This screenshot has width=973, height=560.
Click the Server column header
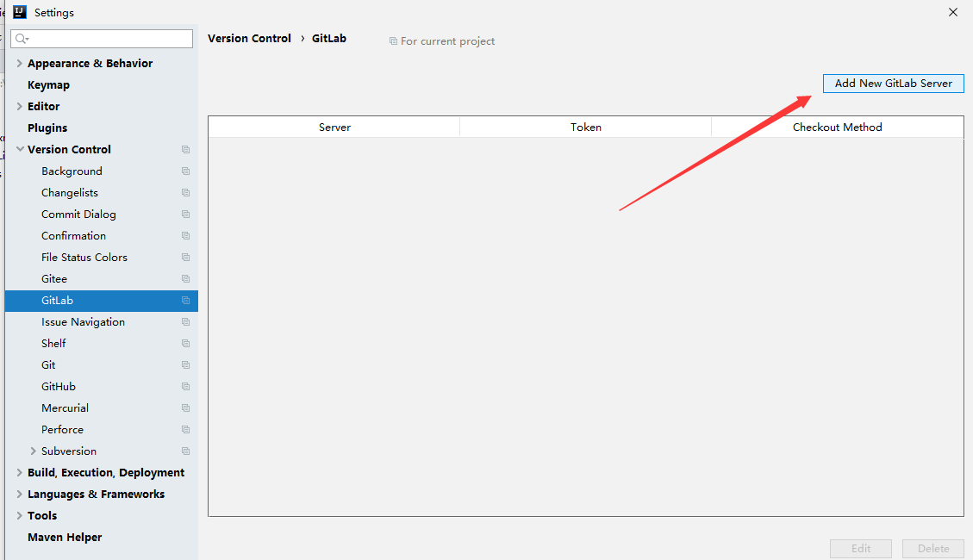tap(334, 128)
